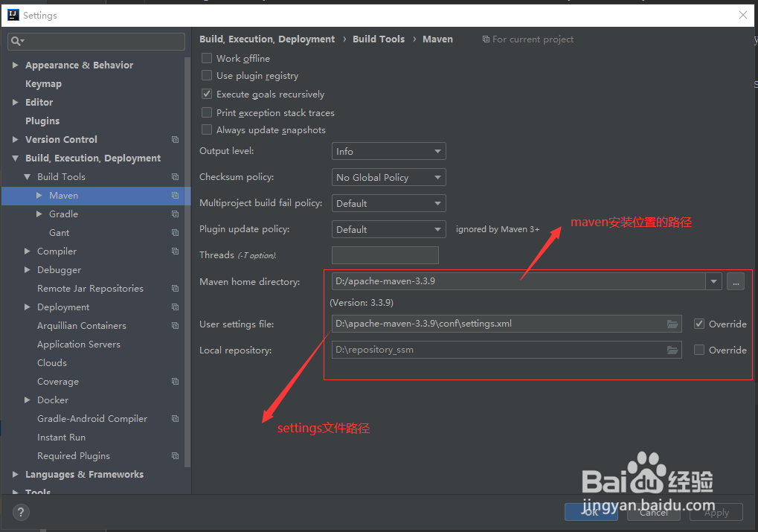Click project-level icon on Gradle-Android Compiler row

coord(175,419)
